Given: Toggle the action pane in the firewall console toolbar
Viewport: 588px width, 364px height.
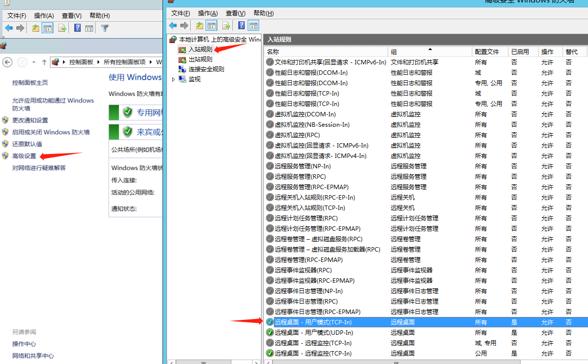Looking at the screenshot, I should 254,25.
